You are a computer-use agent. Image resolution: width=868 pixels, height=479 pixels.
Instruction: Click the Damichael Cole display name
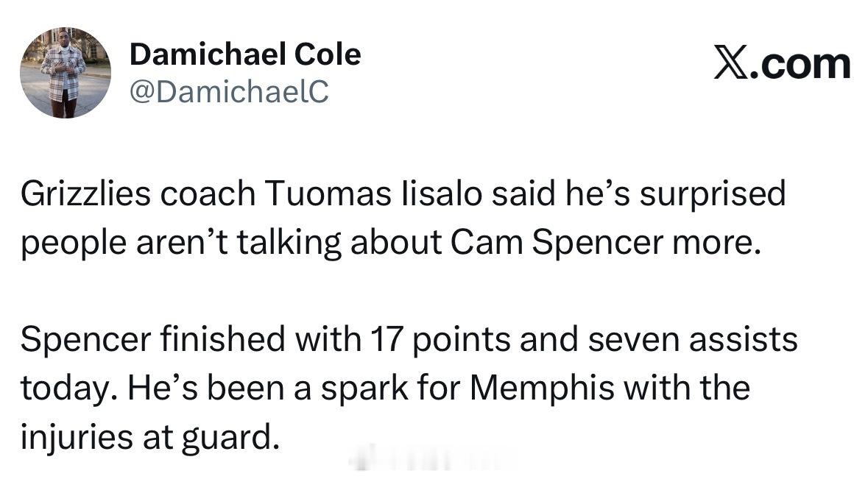point(245,54)
